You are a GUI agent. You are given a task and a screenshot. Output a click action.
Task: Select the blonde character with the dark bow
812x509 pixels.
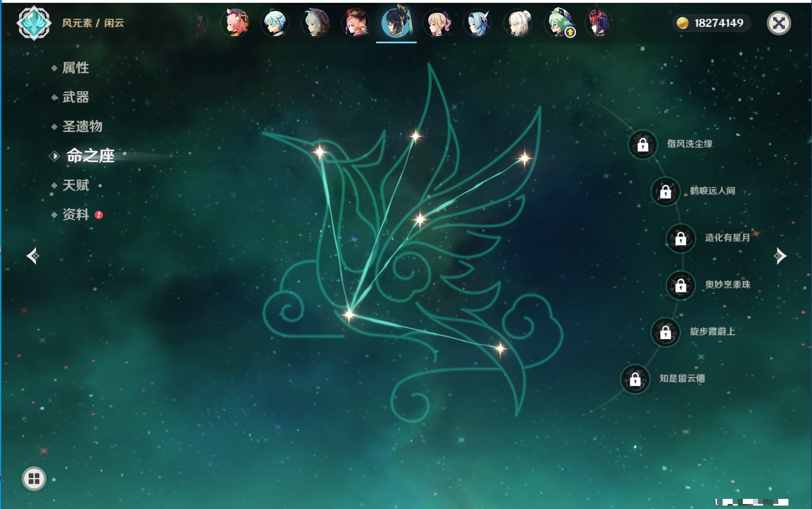tap(437, 23)
